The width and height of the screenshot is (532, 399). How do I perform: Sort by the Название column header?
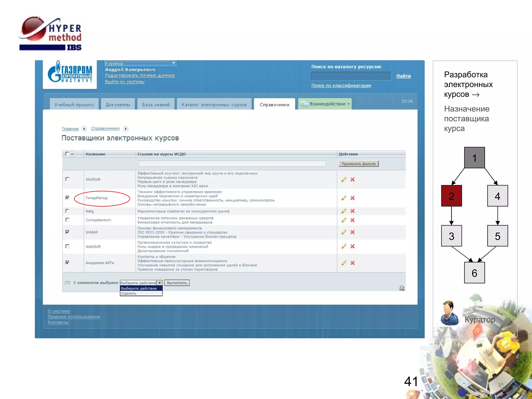point(95,154)
